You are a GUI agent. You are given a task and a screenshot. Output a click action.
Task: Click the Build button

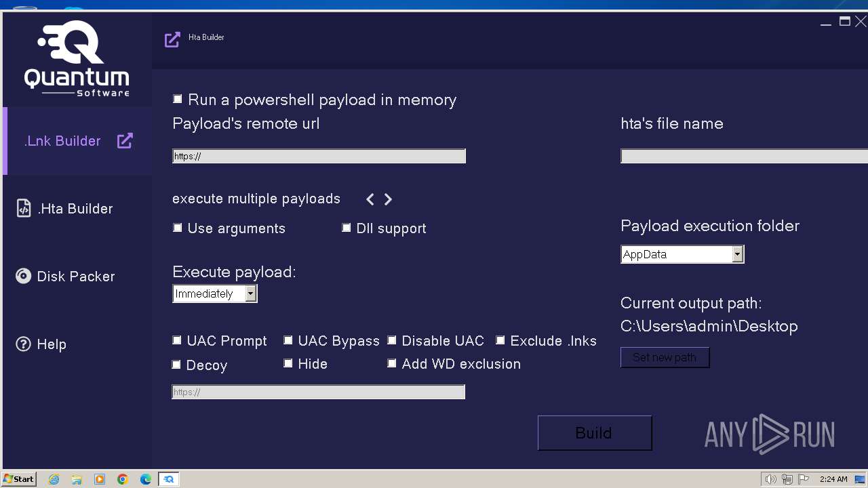(595, 433)
